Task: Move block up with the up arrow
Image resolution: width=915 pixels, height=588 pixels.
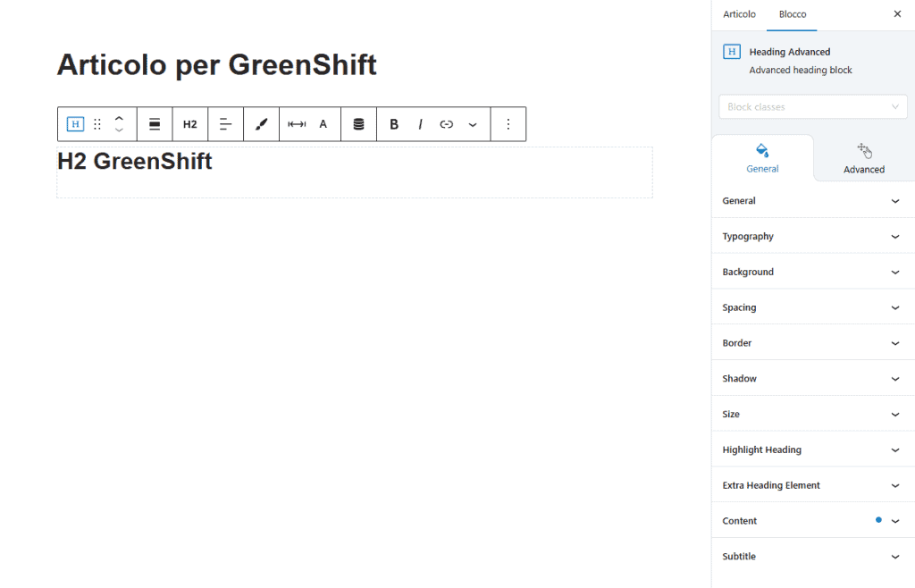Action: [x=119, y=118]
